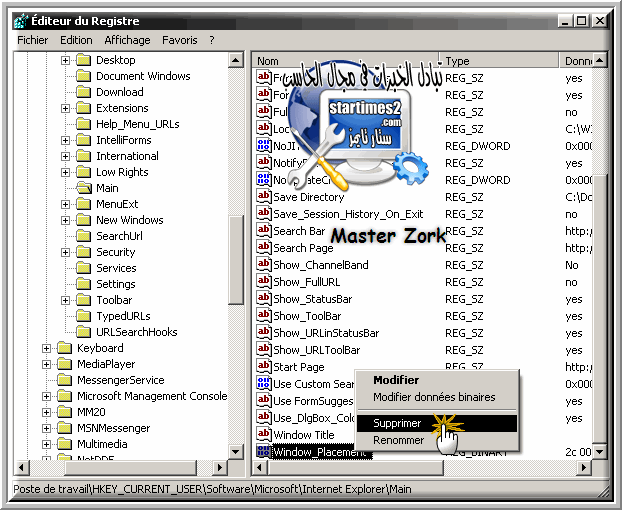Click the string icon of Save_Session_History_On_Exit

click(x=264, y=213)
